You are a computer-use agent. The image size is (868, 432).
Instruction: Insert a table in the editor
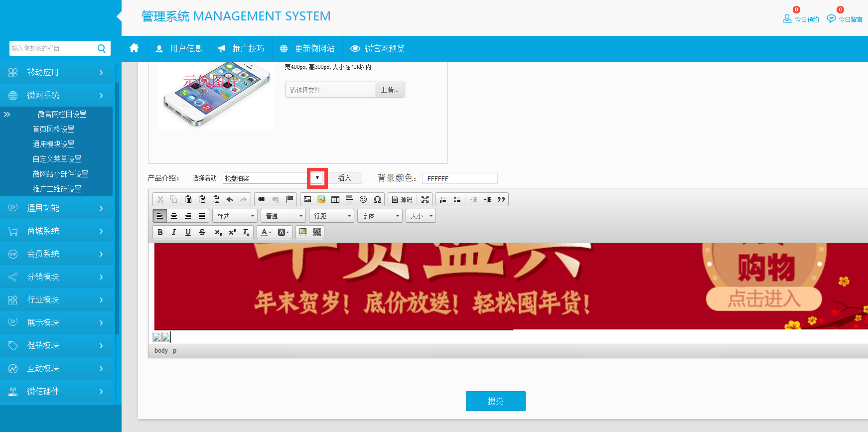335,199
